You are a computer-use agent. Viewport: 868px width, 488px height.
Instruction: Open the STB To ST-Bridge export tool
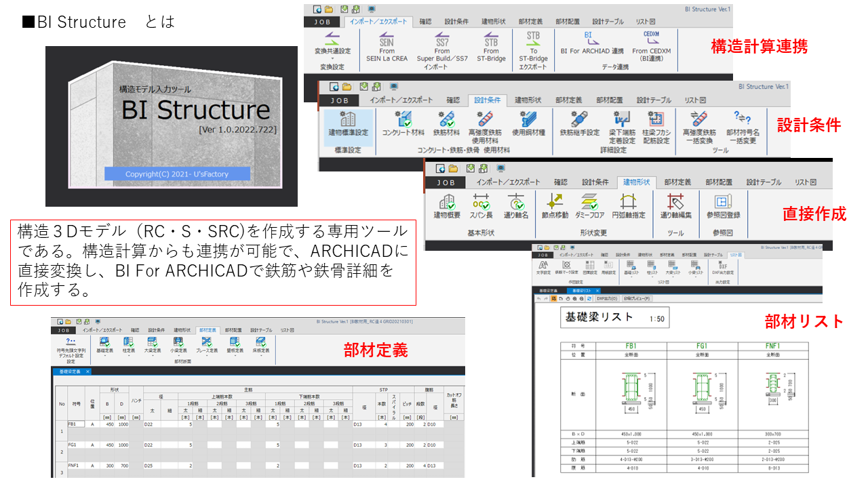coord(535,45)
